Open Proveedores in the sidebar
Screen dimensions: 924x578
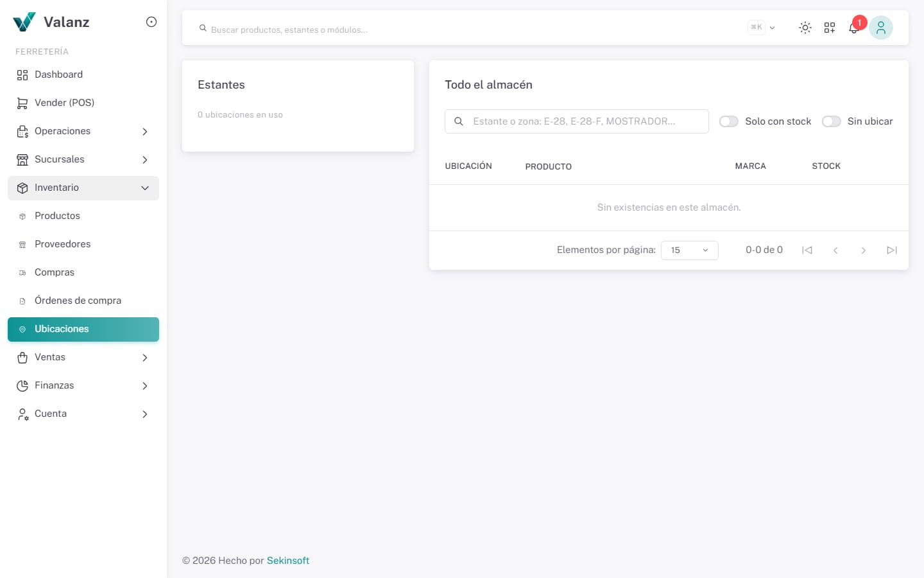tap(83, 244)
